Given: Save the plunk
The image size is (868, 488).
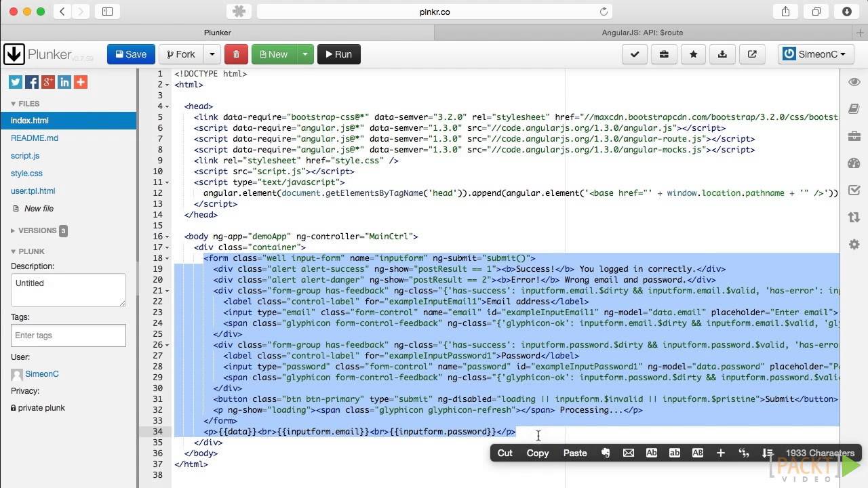Looking at the screenshot, I should 131,54.
